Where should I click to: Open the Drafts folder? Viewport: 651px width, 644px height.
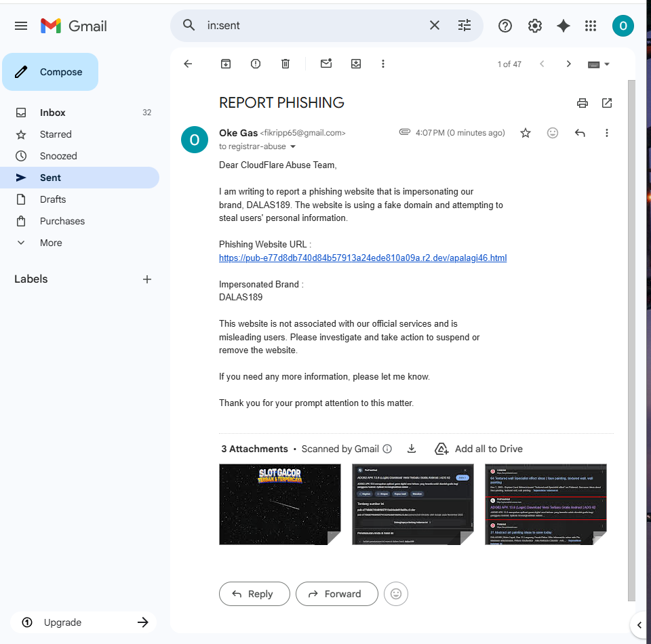coord(80,199)
